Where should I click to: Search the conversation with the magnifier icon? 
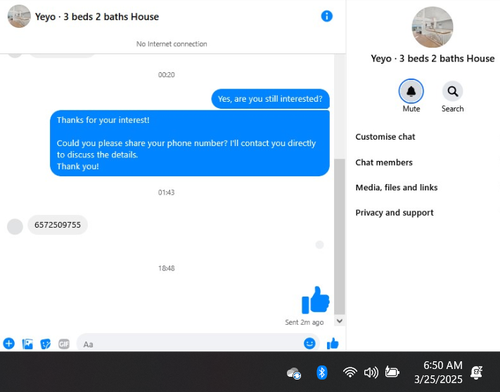click(x=452, y=91)
